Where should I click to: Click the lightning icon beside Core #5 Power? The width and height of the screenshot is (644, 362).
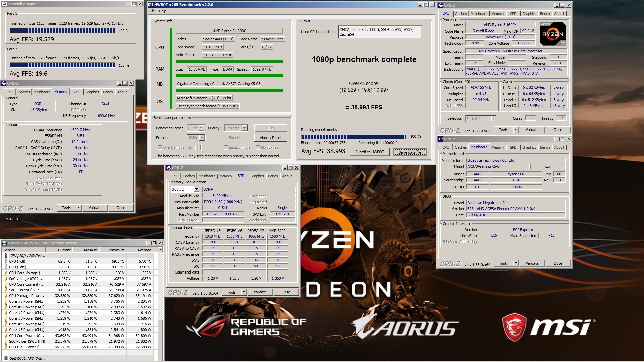click(6, 330)
